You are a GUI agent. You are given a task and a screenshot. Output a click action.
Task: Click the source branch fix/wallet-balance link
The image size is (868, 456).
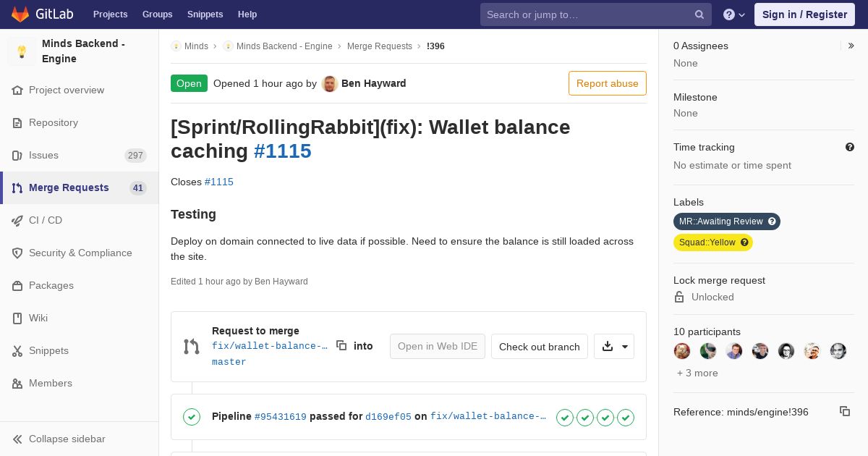click(x=270, y=346)
